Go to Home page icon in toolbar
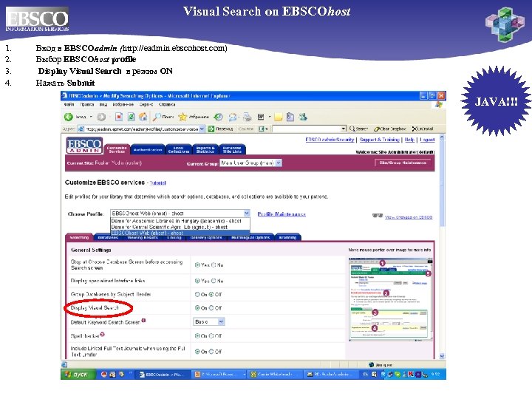Screen dimensions: 532x399 [143, 117]
